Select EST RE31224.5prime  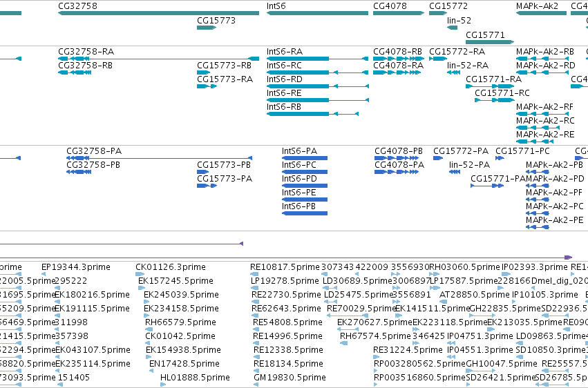[375, 358]
